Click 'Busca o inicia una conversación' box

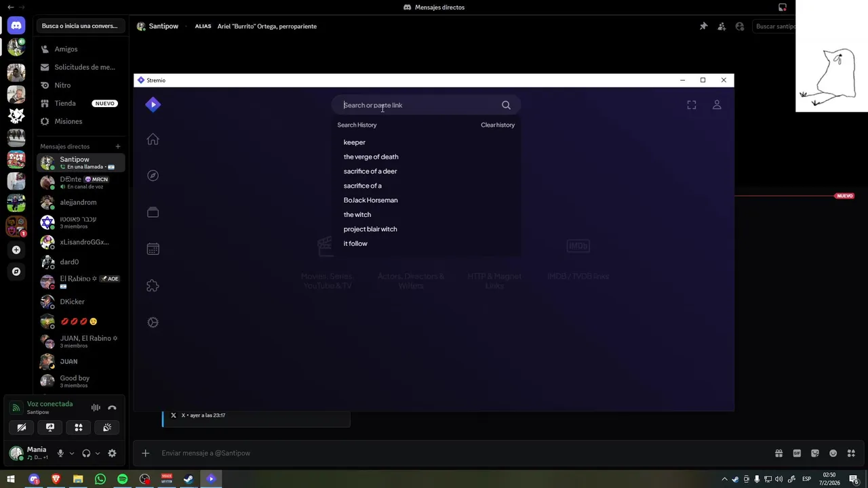80,26
